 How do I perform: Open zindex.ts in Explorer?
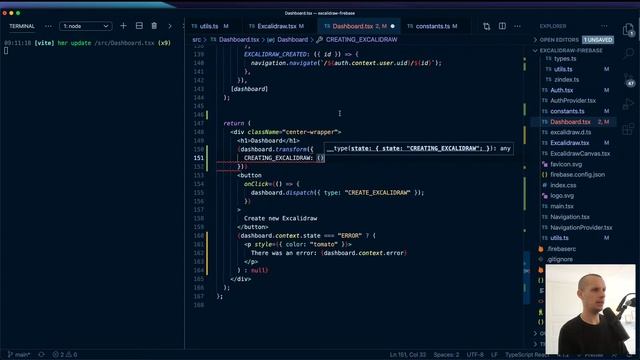coord(567,80)
